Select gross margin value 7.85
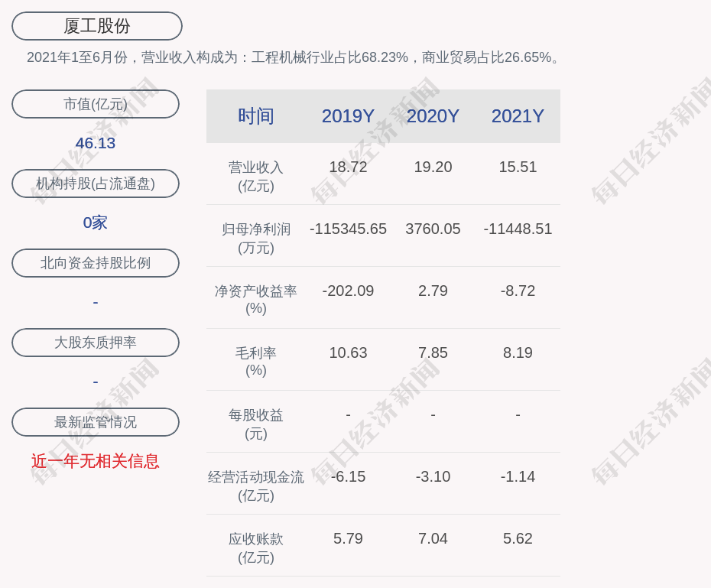The image size is (711, 588). (x=433, y=352)
